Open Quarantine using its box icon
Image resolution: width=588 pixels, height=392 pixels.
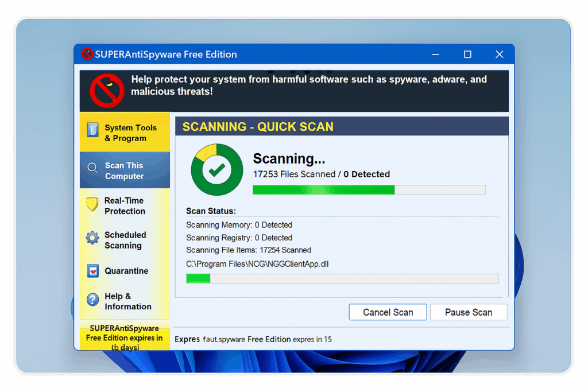point(92,270)
